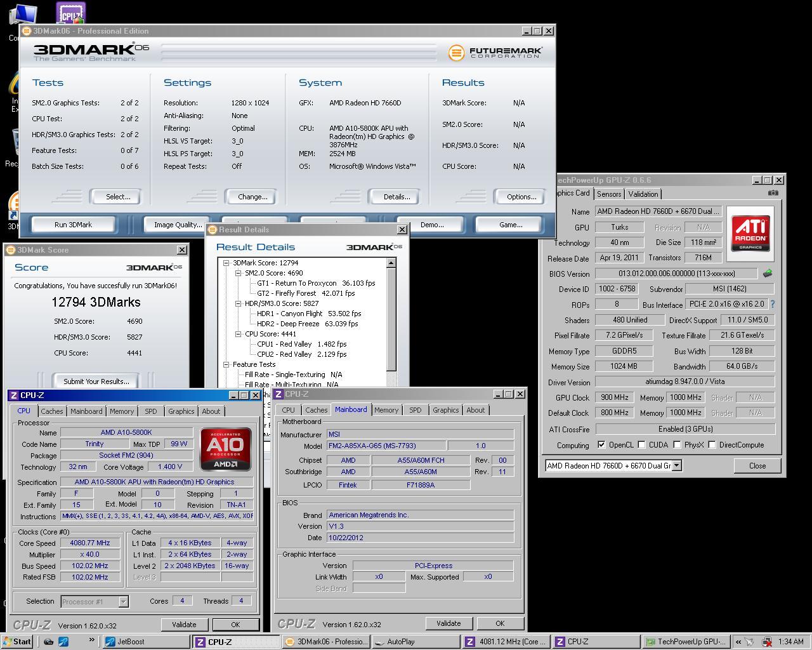
Task: Toggle the PhysX checkbox in GPU-Z
Action: pyautogui.click(x=677, y=445)
